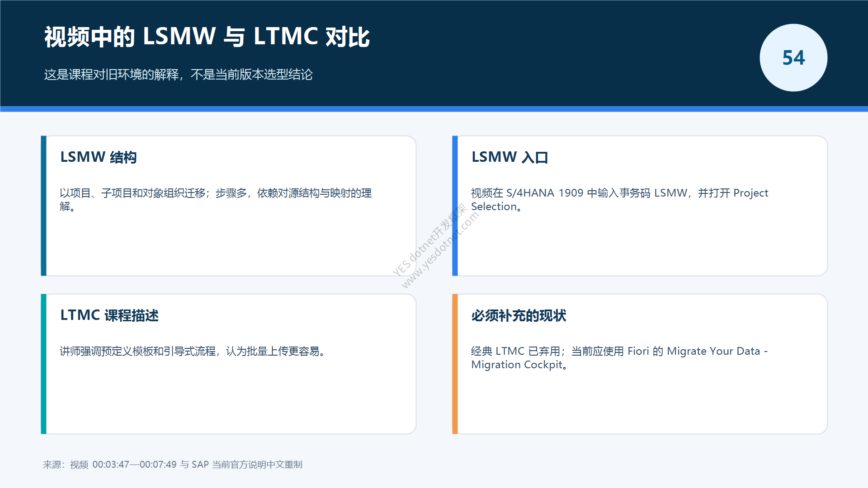Click the source footer '来源：视频 00:03:47—00:07:49'
The height and width of the screenshot is (488, 868).
click(x=110, y=465)
